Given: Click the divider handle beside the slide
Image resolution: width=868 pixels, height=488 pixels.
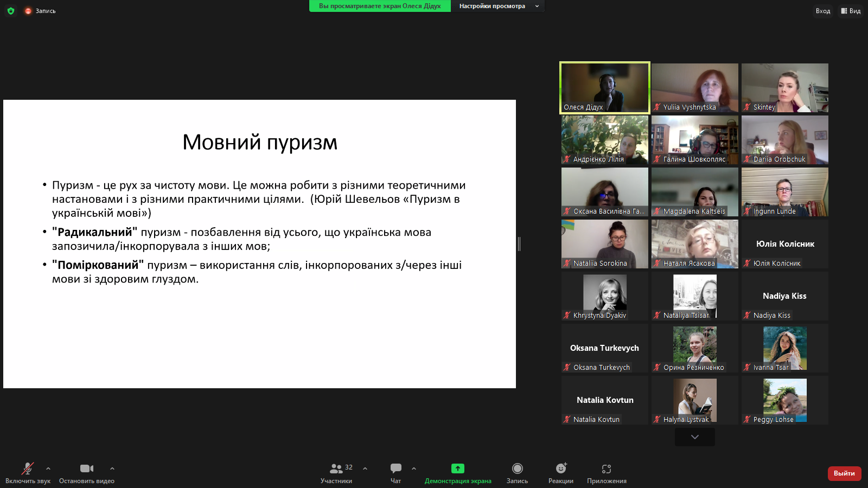Looking at the screenshot, I should click(519, 244).
